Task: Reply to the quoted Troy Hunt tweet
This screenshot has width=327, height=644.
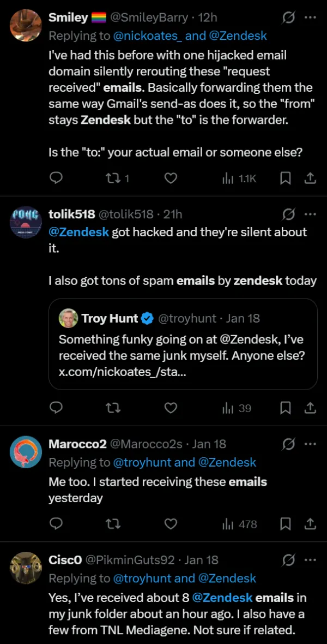Action: pyautogui.click(x=56, y=408)
